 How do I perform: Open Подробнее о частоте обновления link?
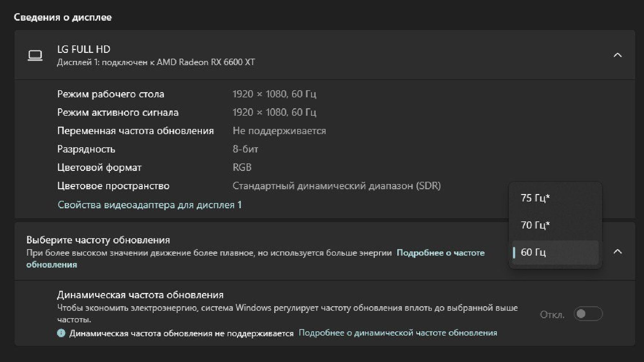pyautogui.click(x=440, y=253)
